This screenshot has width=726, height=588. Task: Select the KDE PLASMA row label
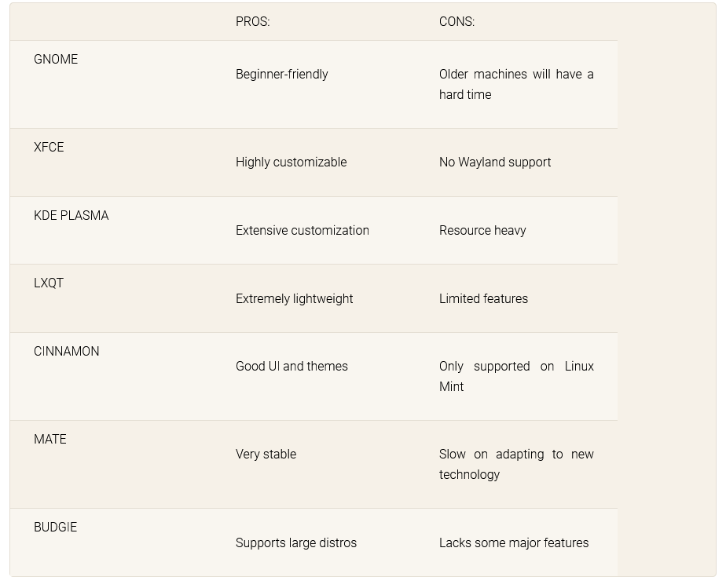71,216
